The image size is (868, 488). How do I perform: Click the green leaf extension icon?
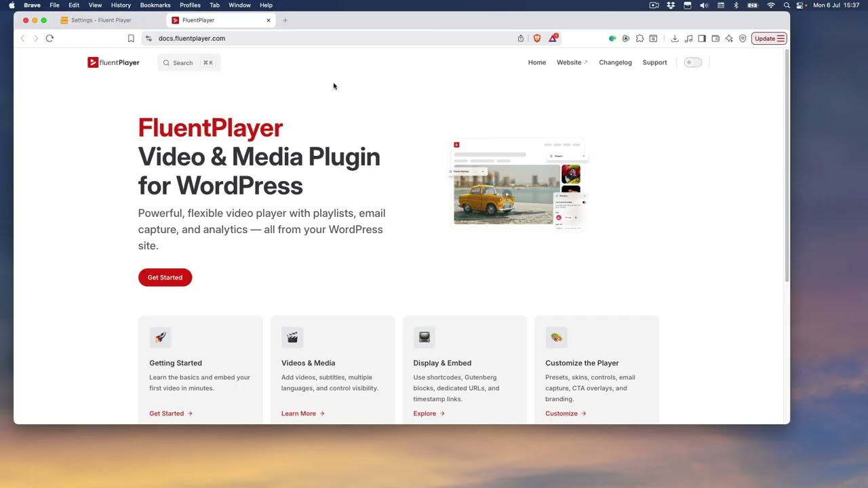[x=612, y=39]
